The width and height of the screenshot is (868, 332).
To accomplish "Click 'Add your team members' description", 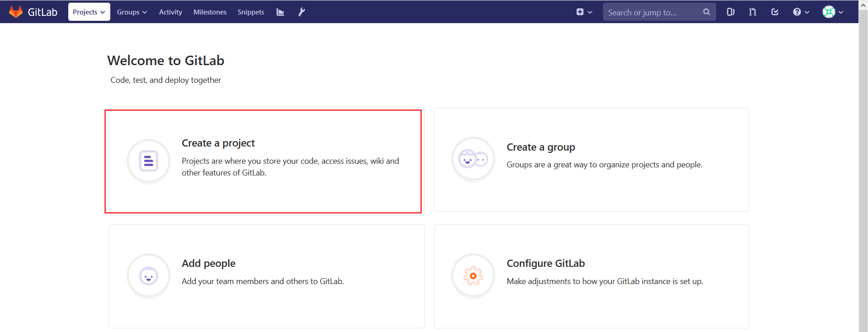I will [x=263, y=281].
